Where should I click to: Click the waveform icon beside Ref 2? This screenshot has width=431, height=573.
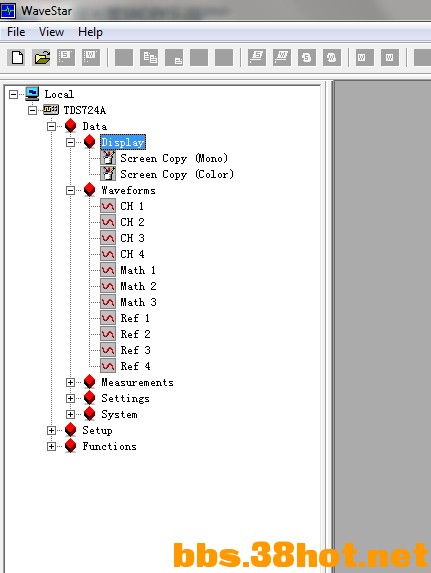[x=108, y=334]
